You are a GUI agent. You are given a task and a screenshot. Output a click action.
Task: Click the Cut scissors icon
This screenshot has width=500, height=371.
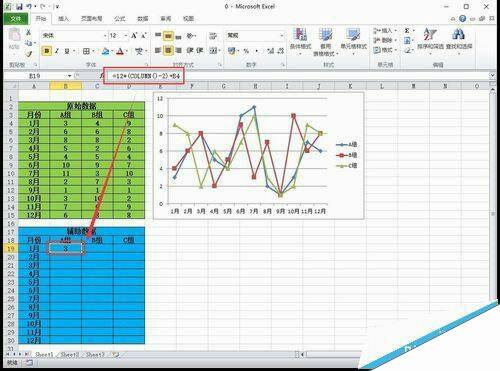point(29,32)
